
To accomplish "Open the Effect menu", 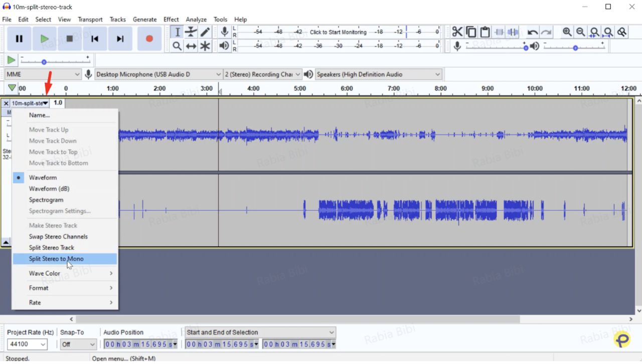I will point(171,19).
